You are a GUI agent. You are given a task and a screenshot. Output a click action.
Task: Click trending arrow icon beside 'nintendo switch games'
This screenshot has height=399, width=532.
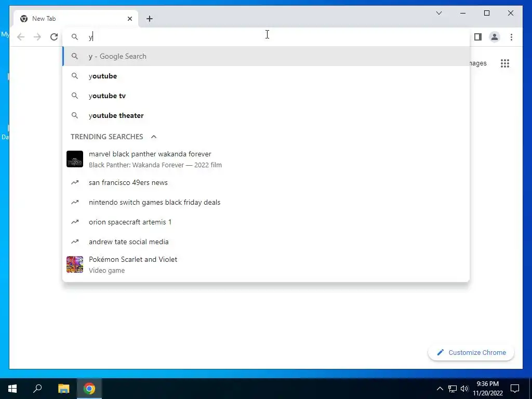pyautogui.click(x=75, y=202)
